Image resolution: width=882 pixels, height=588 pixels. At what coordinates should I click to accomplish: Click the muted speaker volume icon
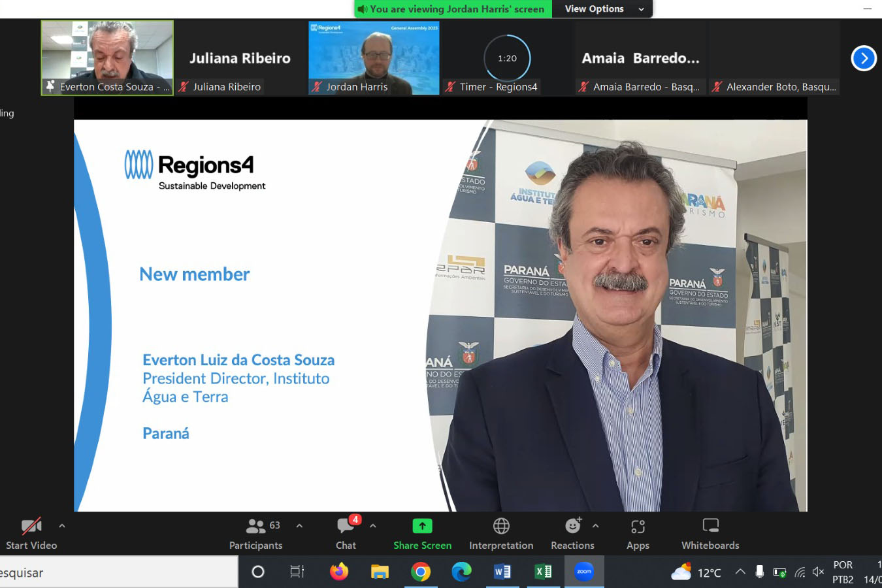coord(818,572)
